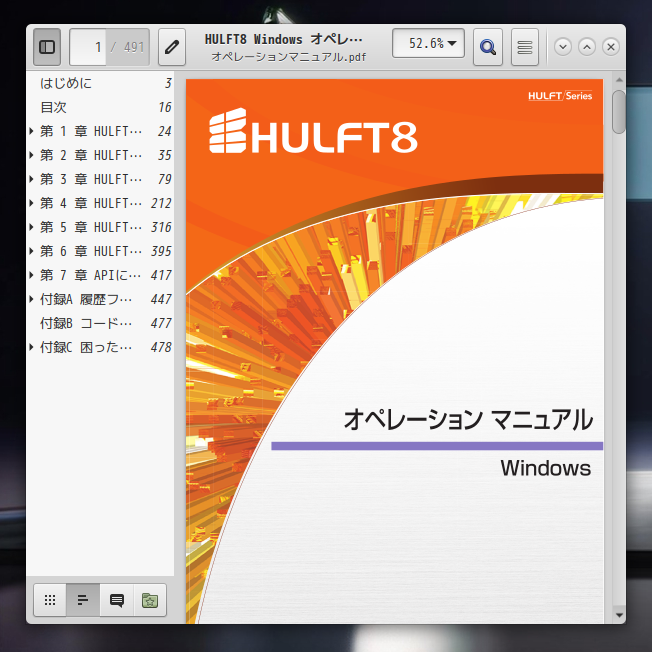The width and height of the screenshot is (652, 652).
Task: Click the scrollbar down arrow
Action: (x=619, y=615)
